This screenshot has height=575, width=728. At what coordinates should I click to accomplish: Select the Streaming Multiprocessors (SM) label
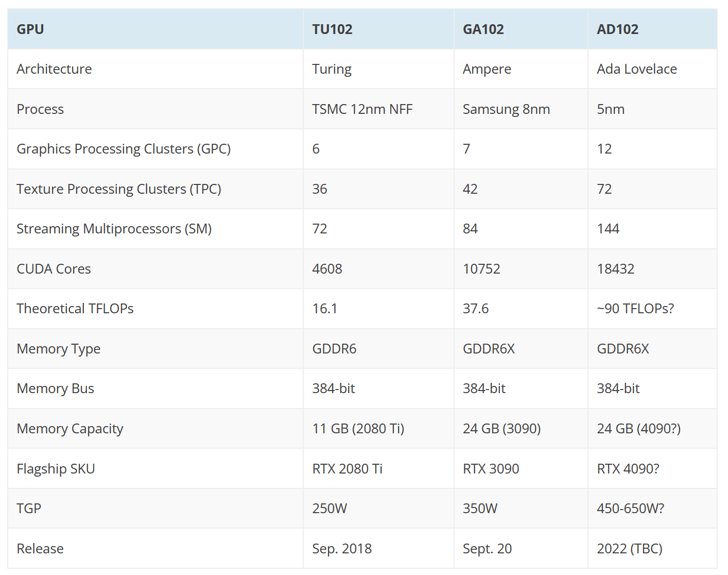pyautogui.click(x=114, y=229)
